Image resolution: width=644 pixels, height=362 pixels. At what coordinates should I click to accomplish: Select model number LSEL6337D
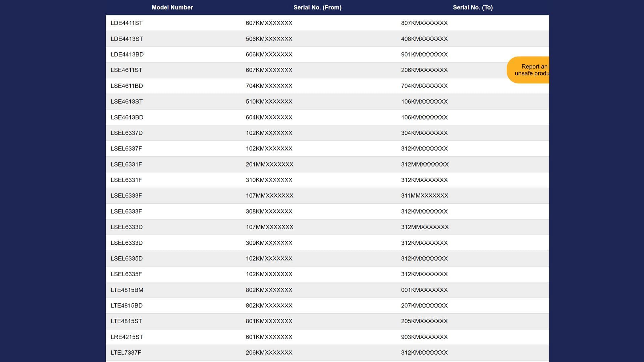click(x=127, y=133)
